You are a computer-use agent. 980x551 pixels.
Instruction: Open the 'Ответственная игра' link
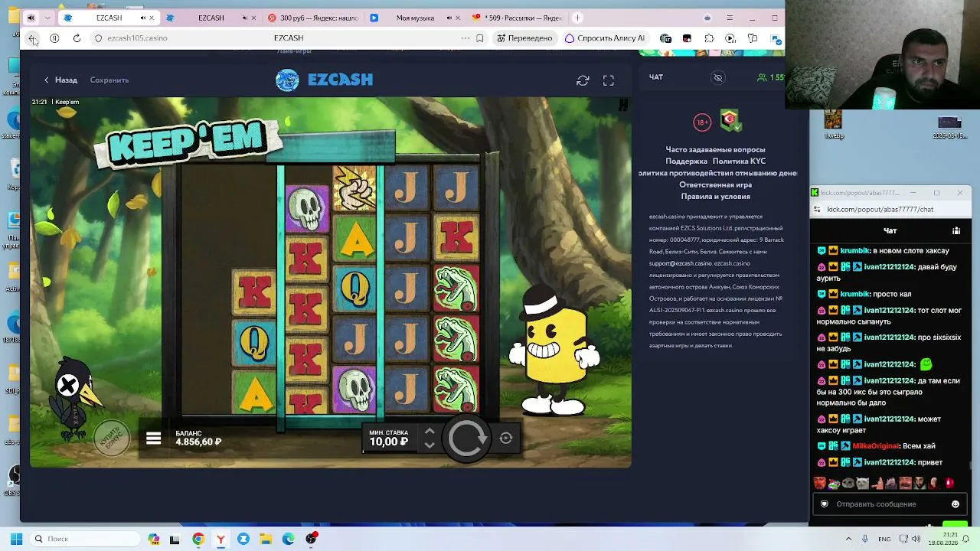715,185
